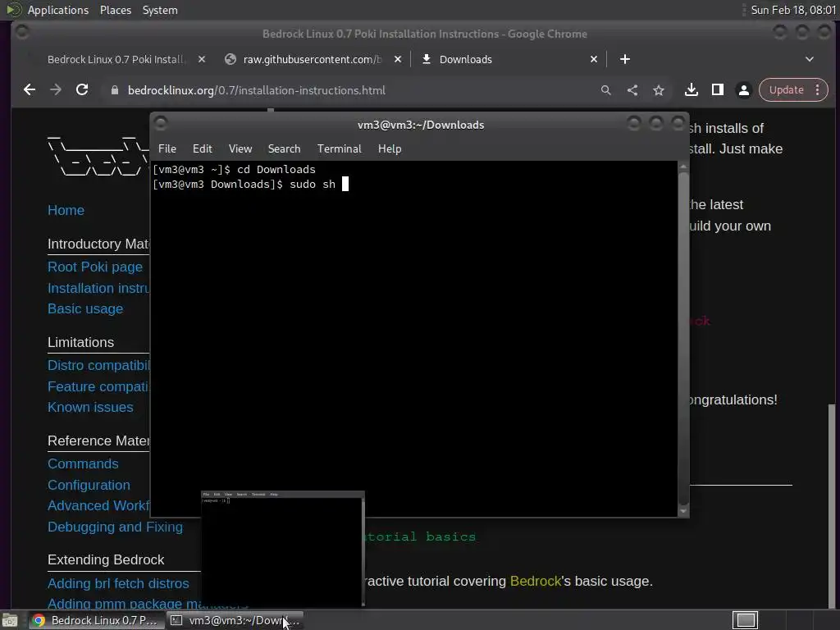Open Debugging and Fixing link
The height and width of the screenshot is (630, 840).
115,527
